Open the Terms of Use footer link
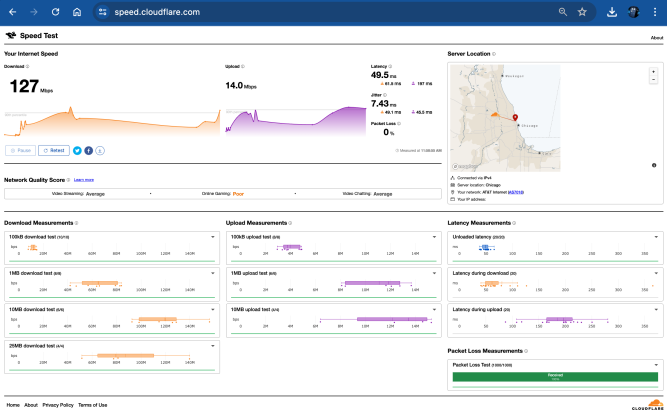The image size is (667, 418). tap(93, 405)
